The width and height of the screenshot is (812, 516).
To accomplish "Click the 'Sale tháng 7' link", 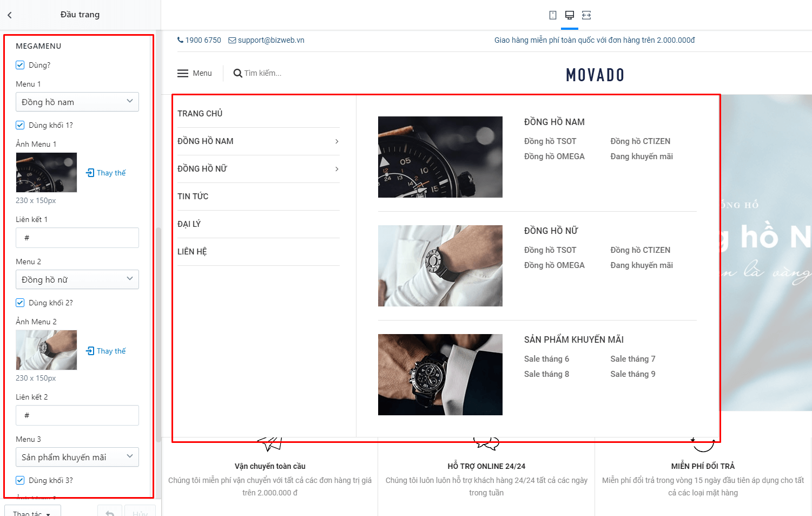I will pyautogui.click(x=633, y=359).
